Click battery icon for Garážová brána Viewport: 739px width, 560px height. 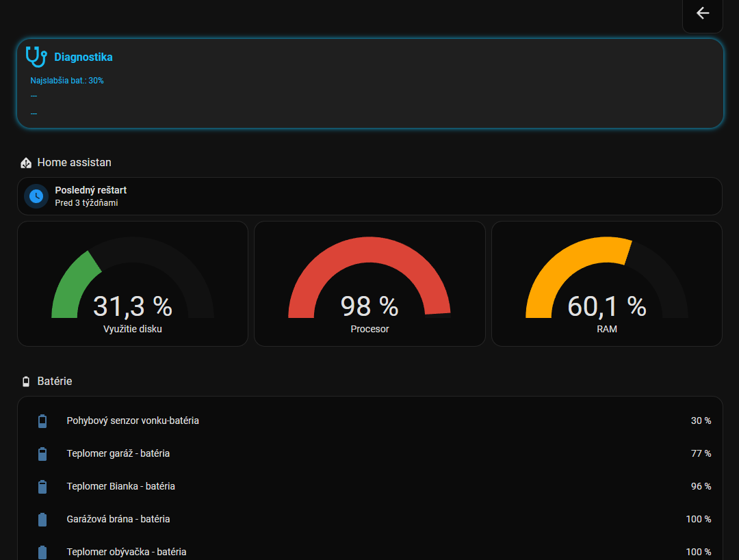pos(42,520)
